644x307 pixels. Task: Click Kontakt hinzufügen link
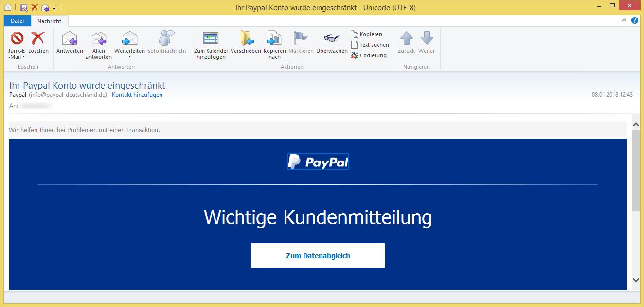(x=137, y=95)
